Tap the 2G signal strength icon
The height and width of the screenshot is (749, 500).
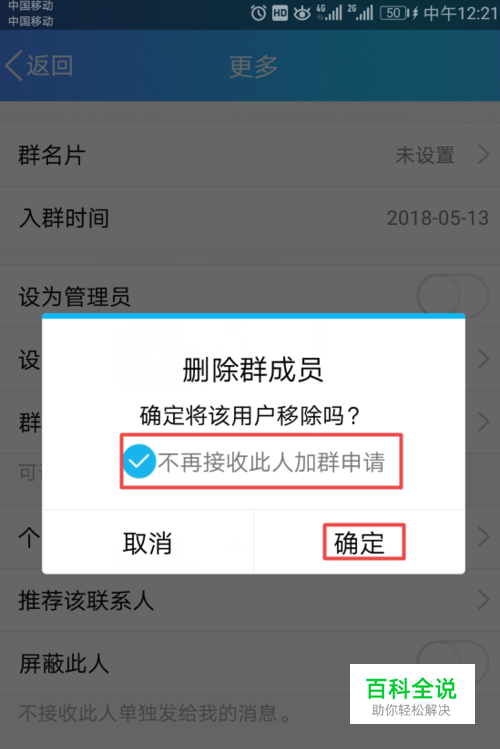[360, 13]
